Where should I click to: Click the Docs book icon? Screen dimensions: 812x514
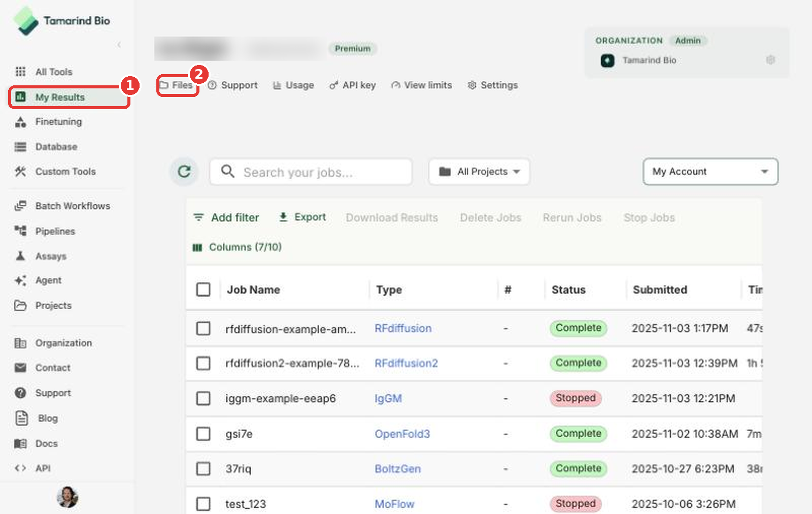tap(20, 443)
